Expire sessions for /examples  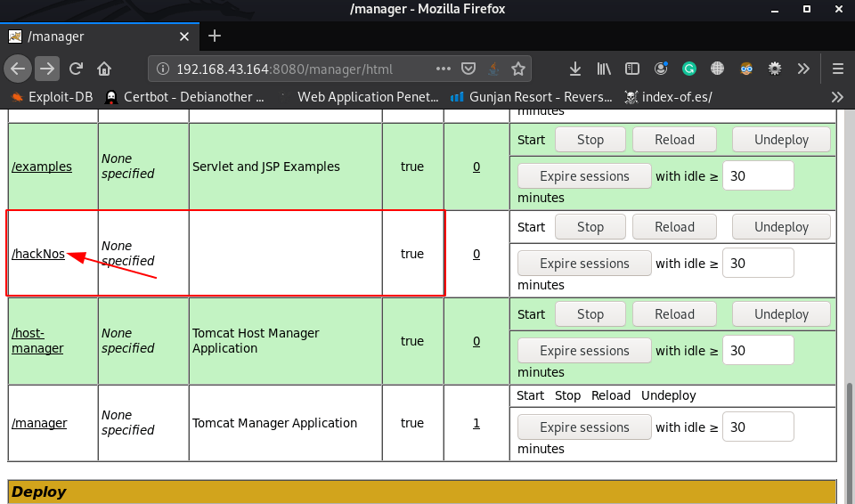(x=584, y=176)
